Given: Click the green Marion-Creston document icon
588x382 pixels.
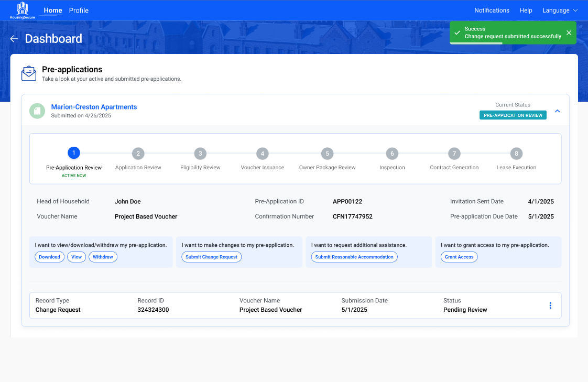Looking at the screenshot, I should coord(37,111).
